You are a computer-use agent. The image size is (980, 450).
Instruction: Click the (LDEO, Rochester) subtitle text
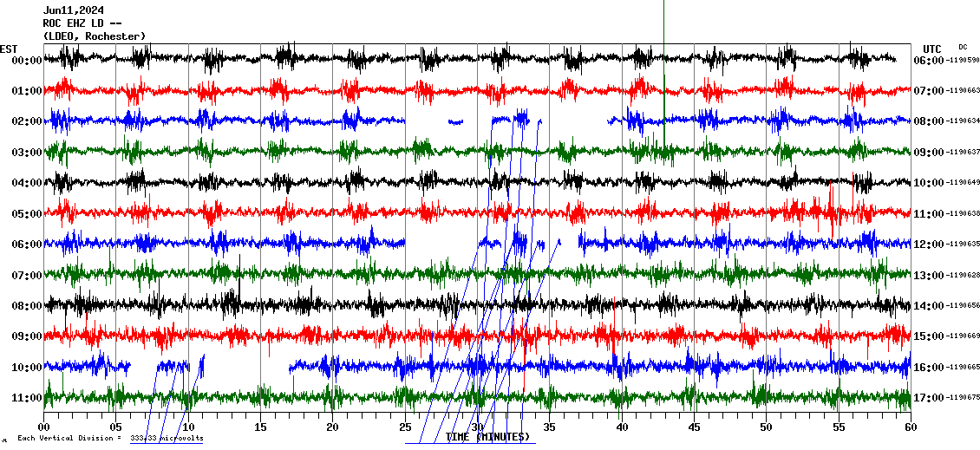click(94, 36)
